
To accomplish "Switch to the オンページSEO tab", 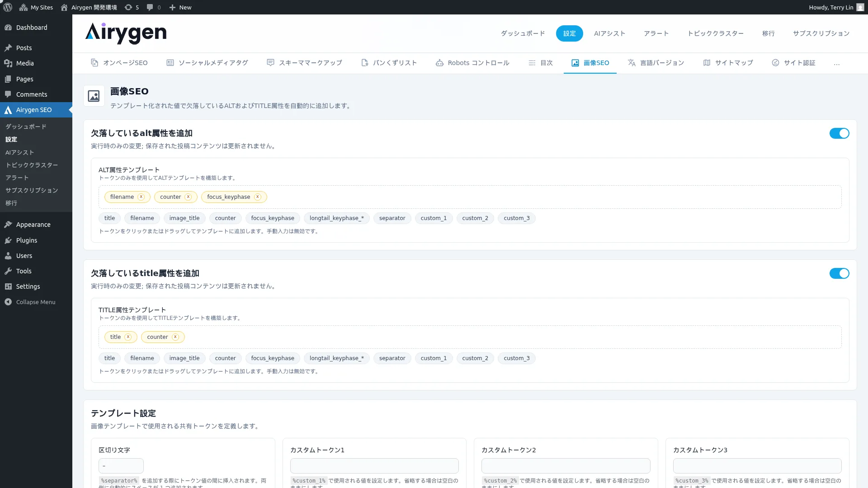I will 119,63.
